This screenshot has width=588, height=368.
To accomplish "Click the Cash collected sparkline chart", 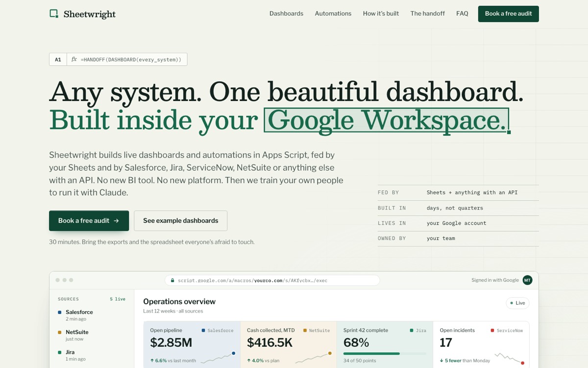I will point(315,358).
